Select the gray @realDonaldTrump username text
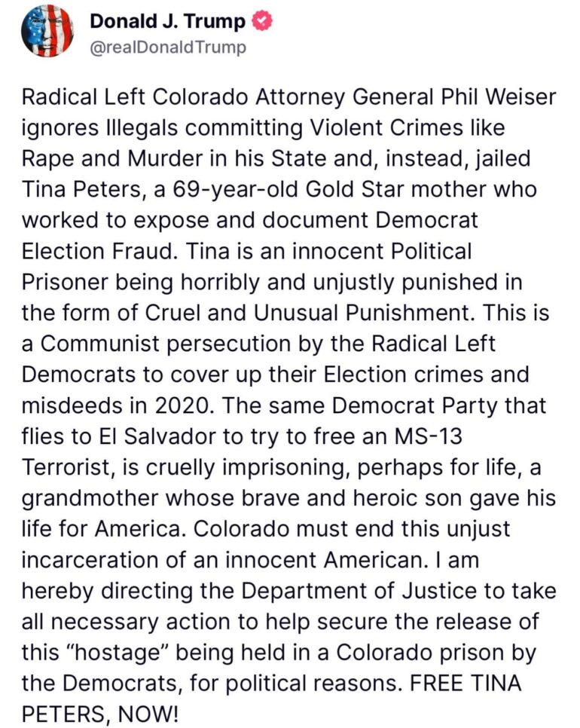 (x=169, y=45)
